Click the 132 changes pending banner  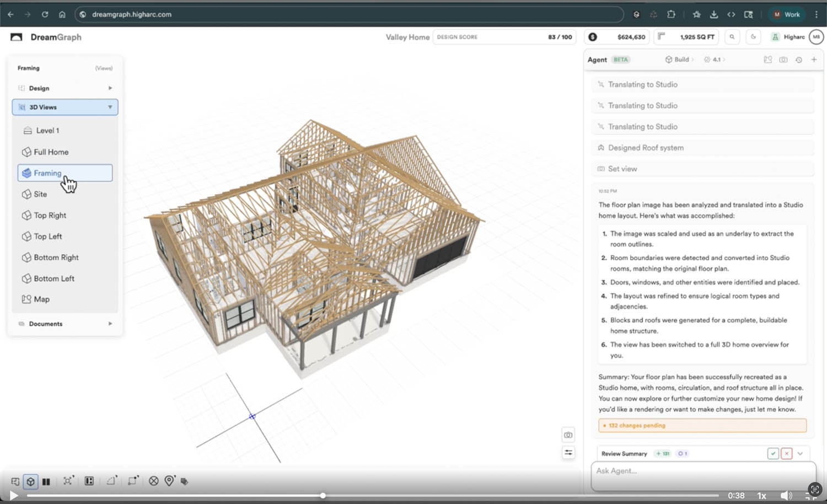702,426
